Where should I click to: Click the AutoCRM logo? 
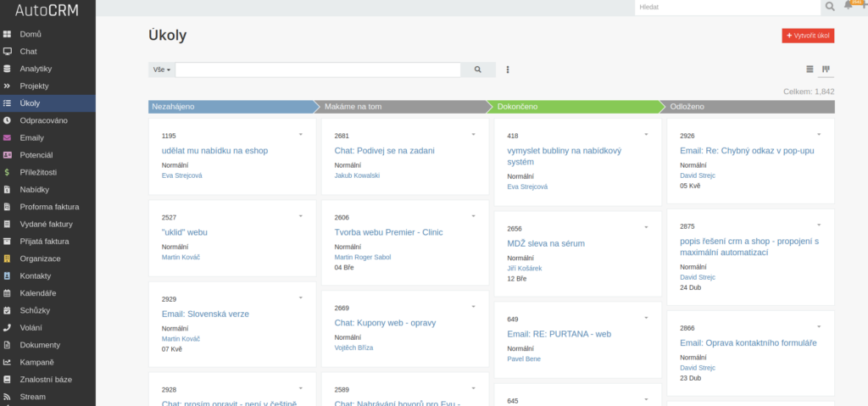coord(47,10)
